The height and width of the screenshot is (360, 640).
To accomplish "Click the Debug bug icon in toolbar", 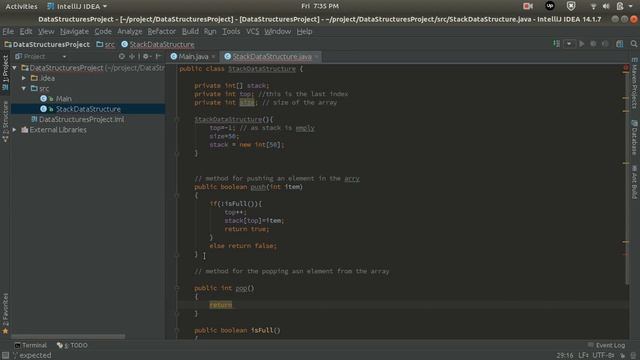I will pos(593,44).
